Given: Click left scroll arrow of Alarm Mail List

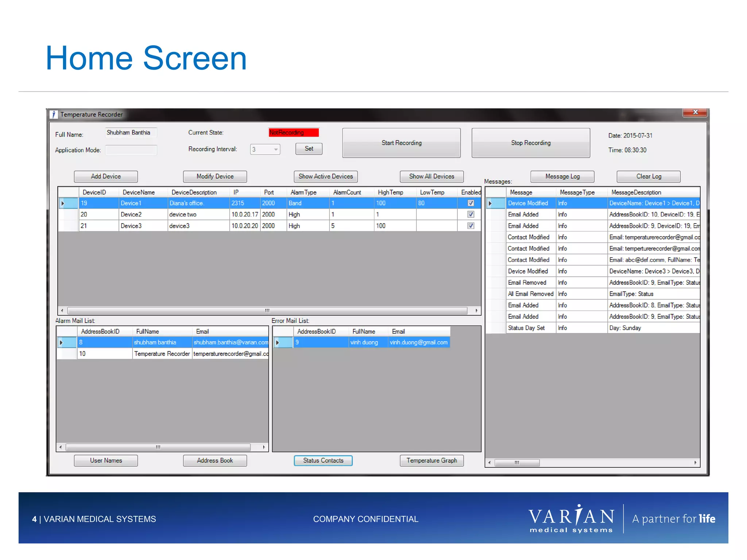Looking at the screenshot, I should click(x=61, y=447).
